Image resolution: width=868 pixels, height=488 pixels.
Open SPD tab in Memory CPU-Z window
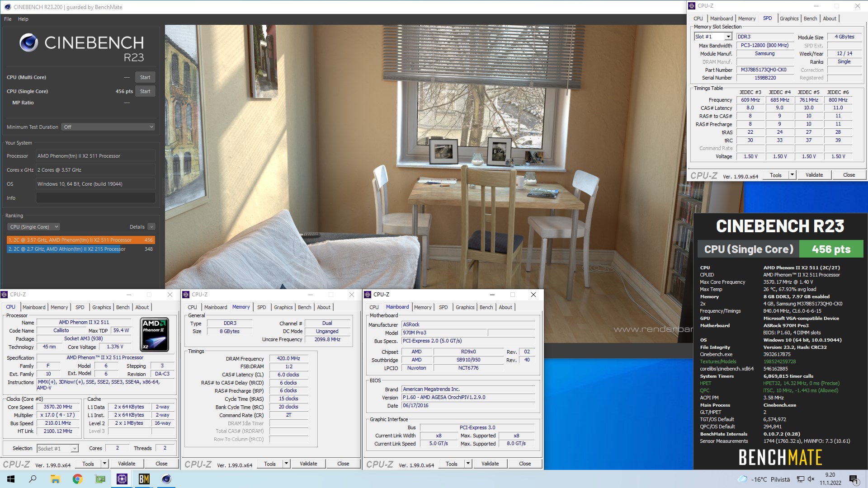(261, 307)
